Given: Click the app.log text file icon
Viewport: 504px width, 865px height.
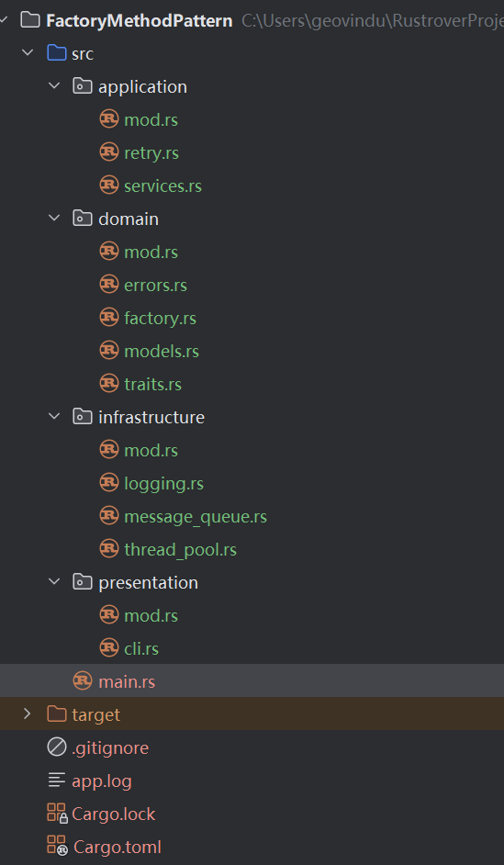Looking at the screenshot, I should pyautogui.click(x=56, y=781).
